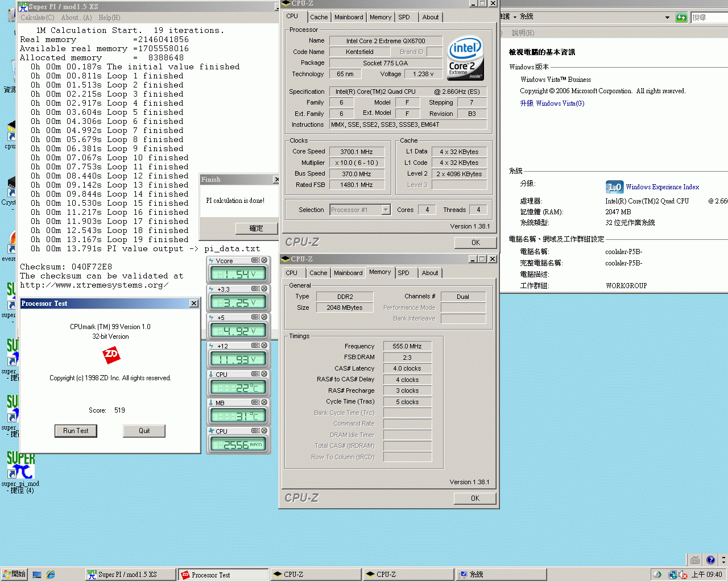Click OK in the lower CPU-Z Memory window
The height and width of the screenshot is (582, 728).
click(x=475, y=498)
